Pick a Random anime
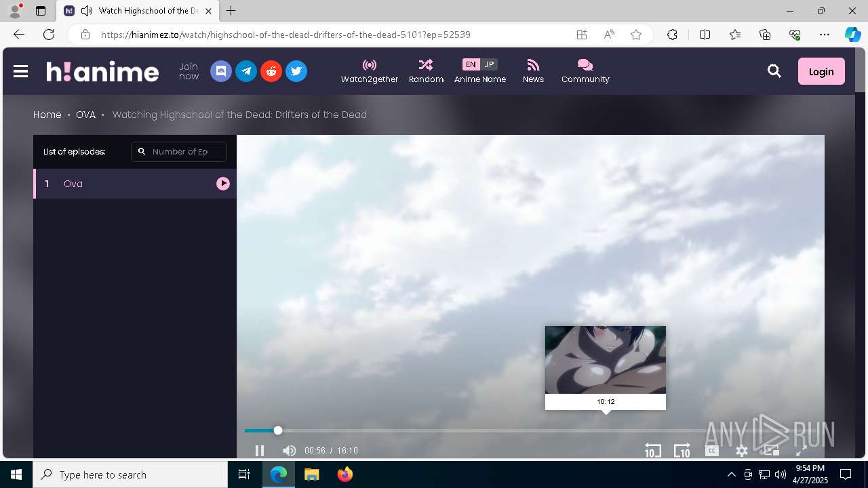868x488 pixels. (x=426, y=71)
